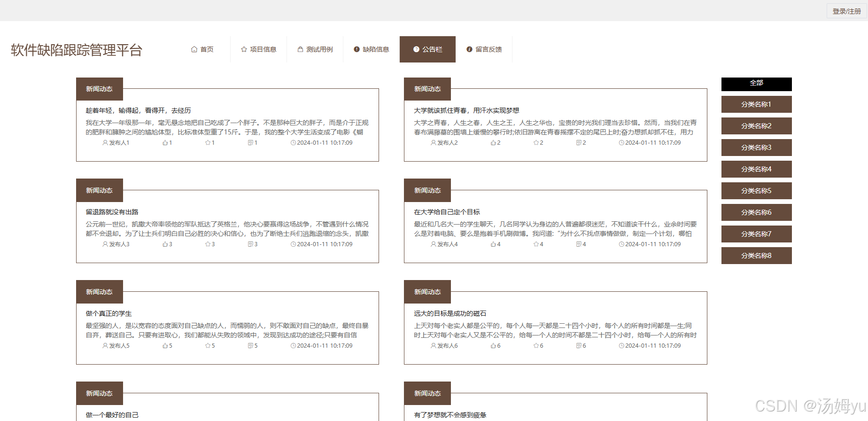868x421 pixels.
Task: Click timestamp on 发布人4 post
Action: pos(653,244)
